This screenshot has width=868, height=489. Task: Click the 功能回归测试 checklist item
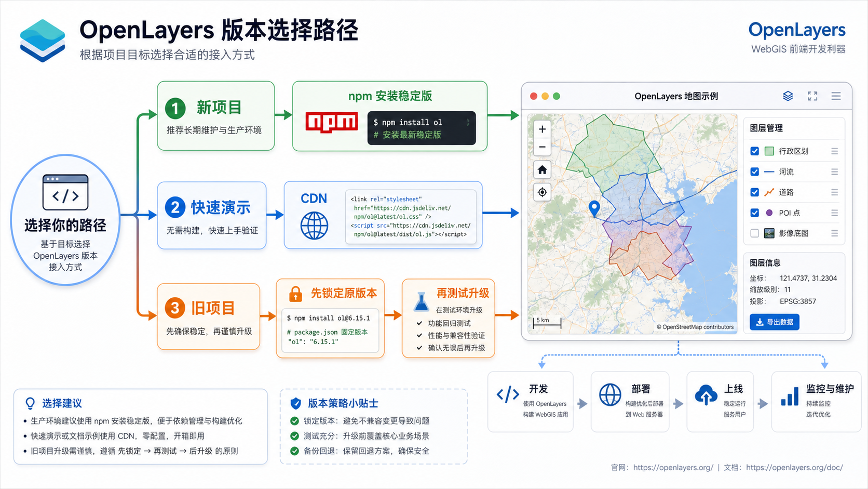click(444, 323)
